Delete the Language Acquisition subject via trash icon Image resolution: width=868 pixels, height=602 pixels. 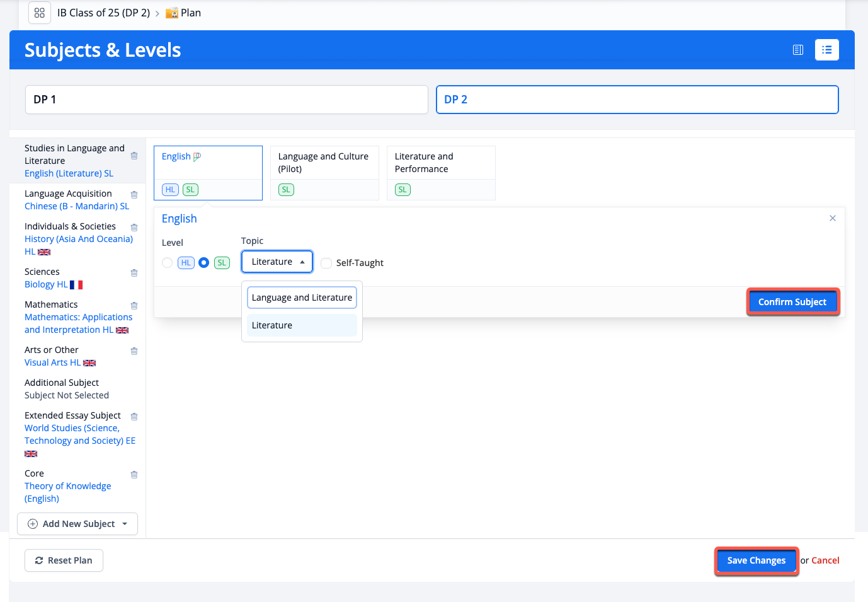134,195
